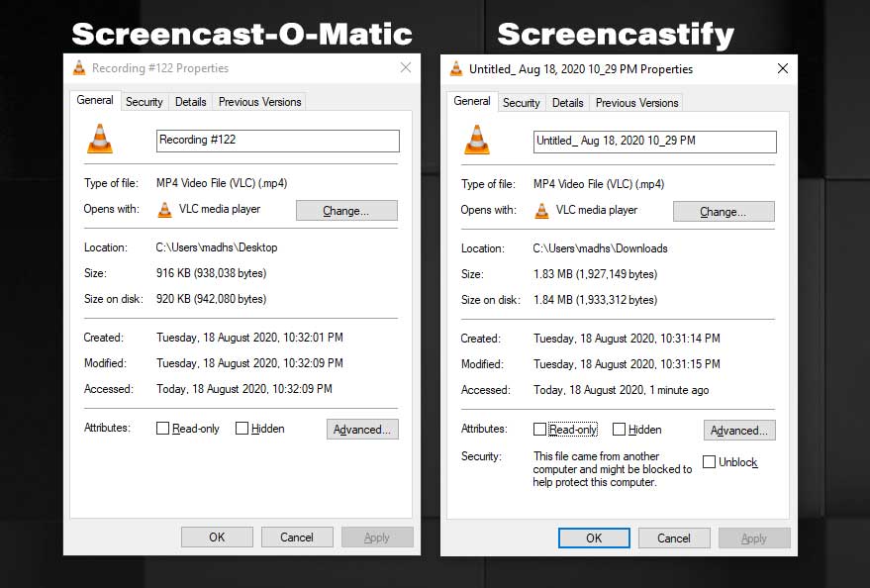870x588 pixels.
Task: Close the Recording #122 Properties window
Action: 406,67
